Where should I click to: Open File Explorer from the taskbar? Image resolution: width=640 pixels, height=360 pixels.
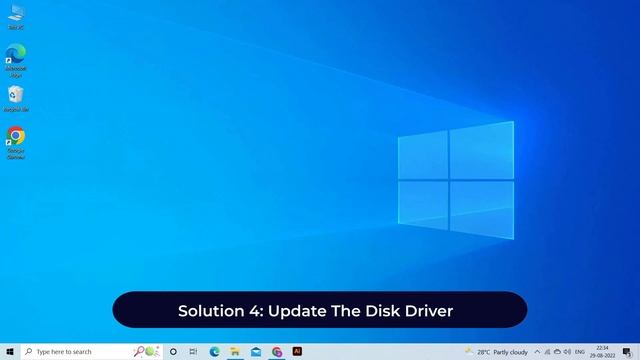(x=235, y=351)
